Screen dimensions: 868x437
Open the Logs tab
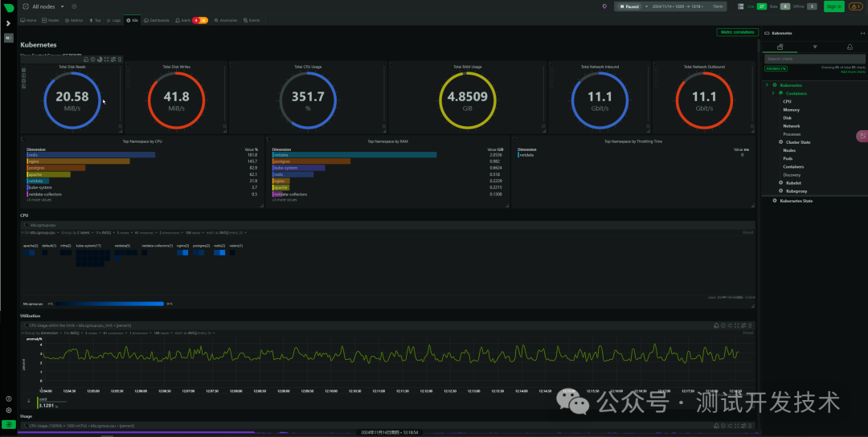[x=113, y=20]
